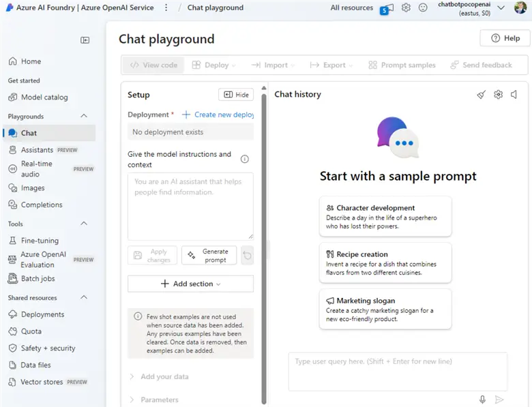Screen dimensions: 532x407
Task: Collapse the Tools section chevron
Action: (84, 224)
